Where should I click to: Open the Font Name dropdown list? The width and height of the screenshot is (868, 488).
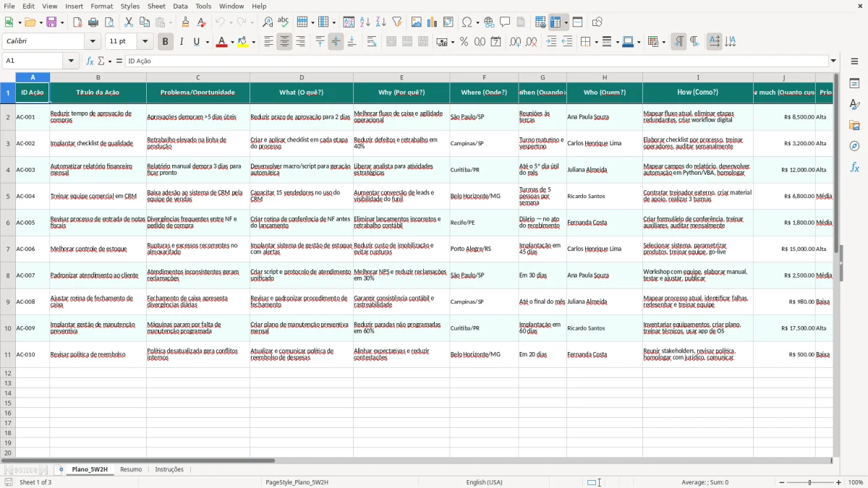[92, 42]
